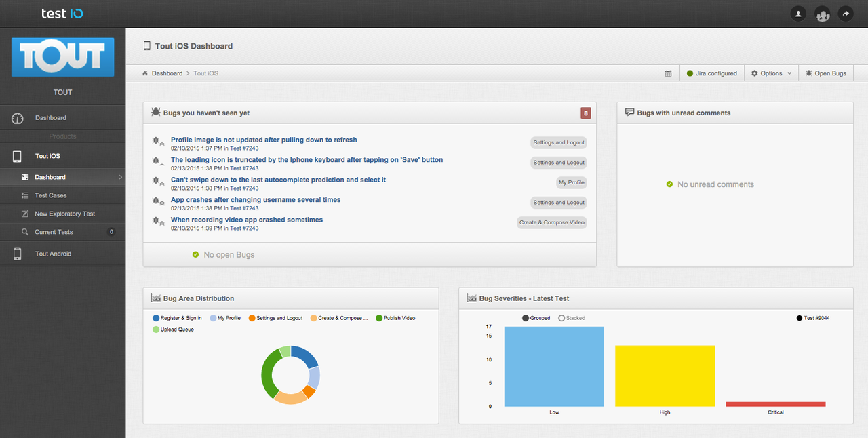Click the Open Bugs button
The width and height of the screenshot is (868, 438).
pyautogui.click(x=826, y=73)
